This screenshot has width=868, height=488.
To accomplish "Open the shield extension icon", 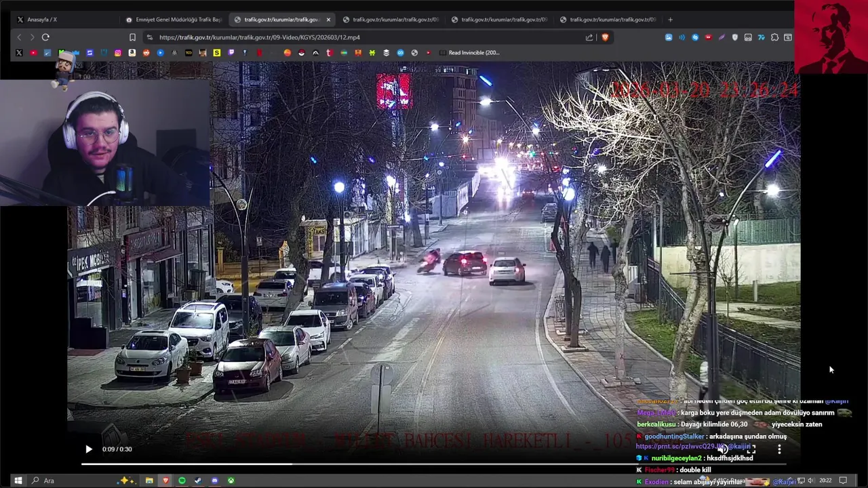I will pos(734,37).
